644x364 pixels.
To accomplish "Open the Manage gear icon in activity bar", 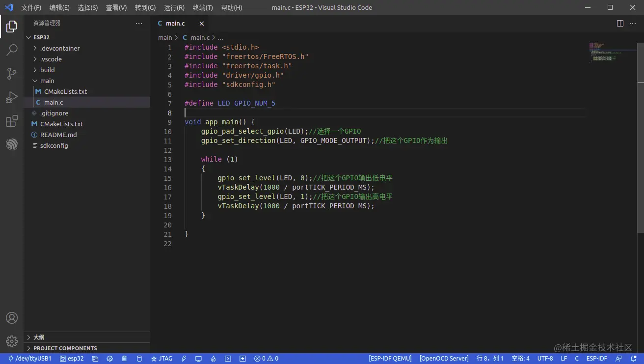I will (12, 341).
